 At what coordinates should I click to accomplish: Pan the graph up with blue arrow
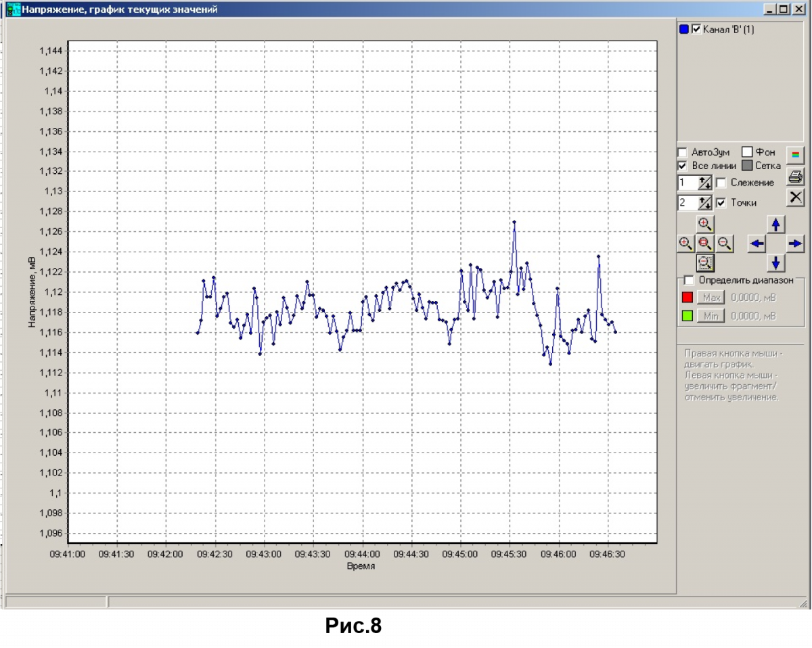[775, 225]
